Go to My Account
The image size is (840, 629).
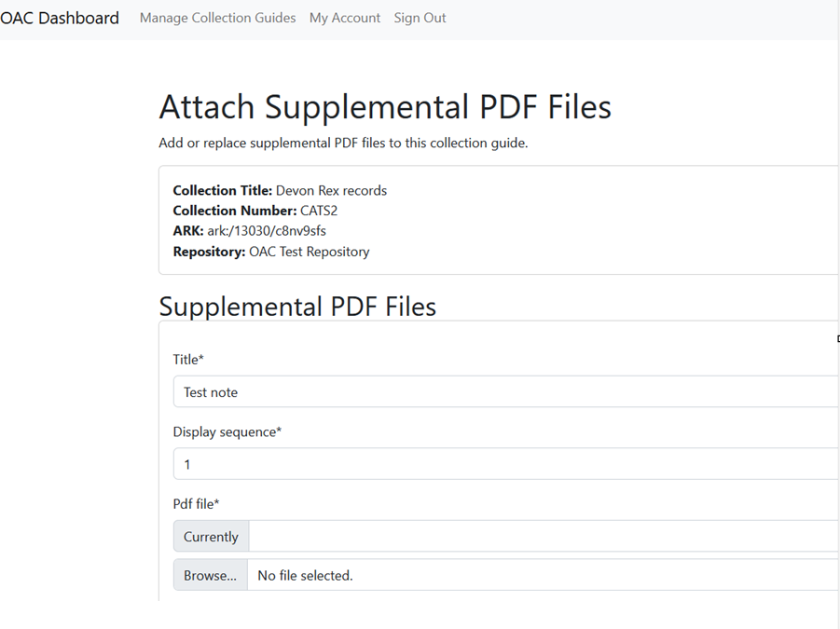tap(345, 18)
